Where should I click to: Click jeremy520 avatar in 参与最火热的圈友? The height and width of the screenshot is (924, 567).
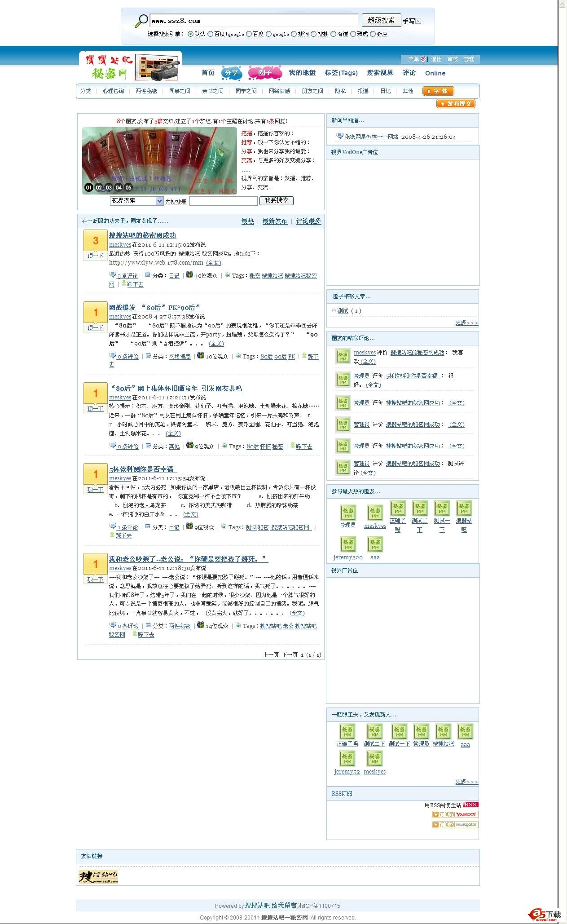[x=348, y=544]
